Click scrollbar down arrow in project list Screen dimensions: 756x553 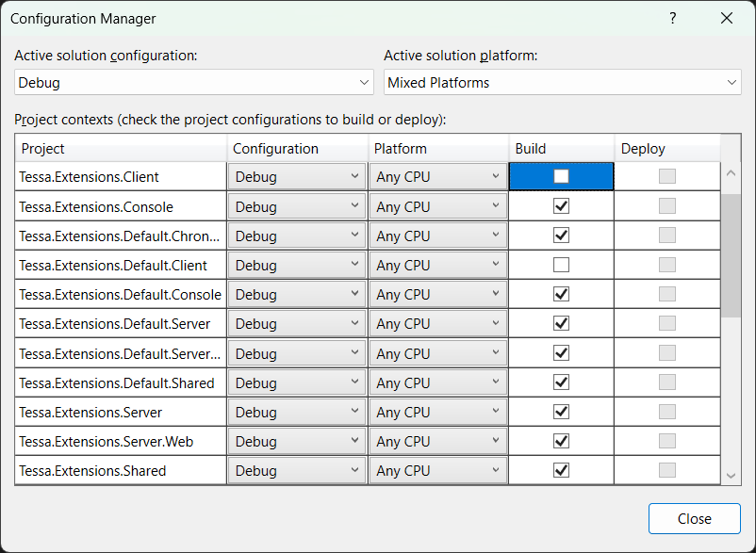click(731, 476)
